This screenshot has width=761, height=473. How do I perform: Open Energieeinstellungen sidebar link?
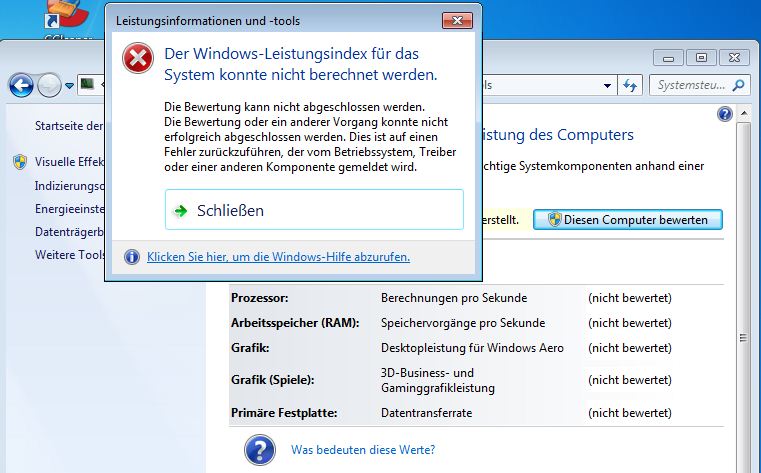[x=69, y=209]
